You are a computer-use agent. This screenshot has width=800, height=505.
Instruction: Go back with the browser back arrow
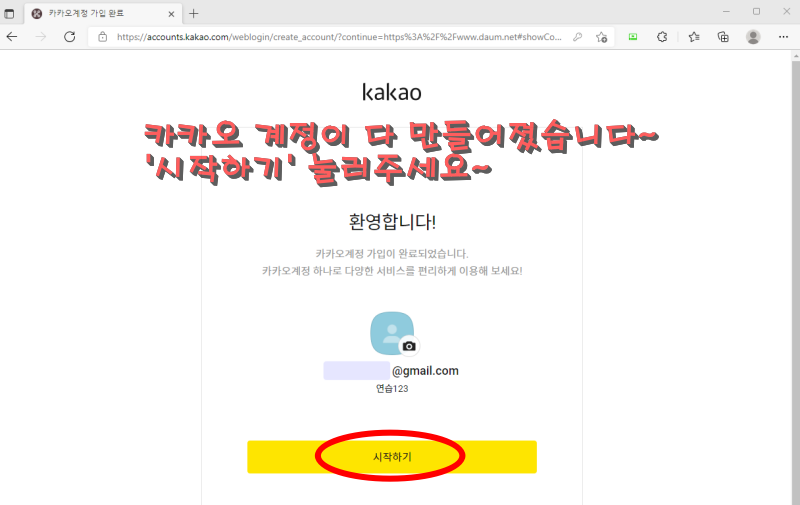click(x=12, y=37)
